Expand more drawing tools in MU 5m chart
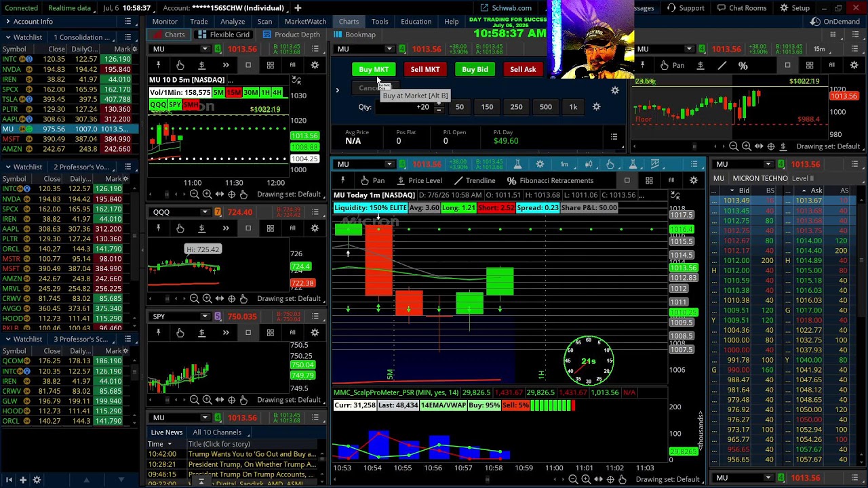The width and height of the screenshot is (868, 488). click(x=226, y=65)
